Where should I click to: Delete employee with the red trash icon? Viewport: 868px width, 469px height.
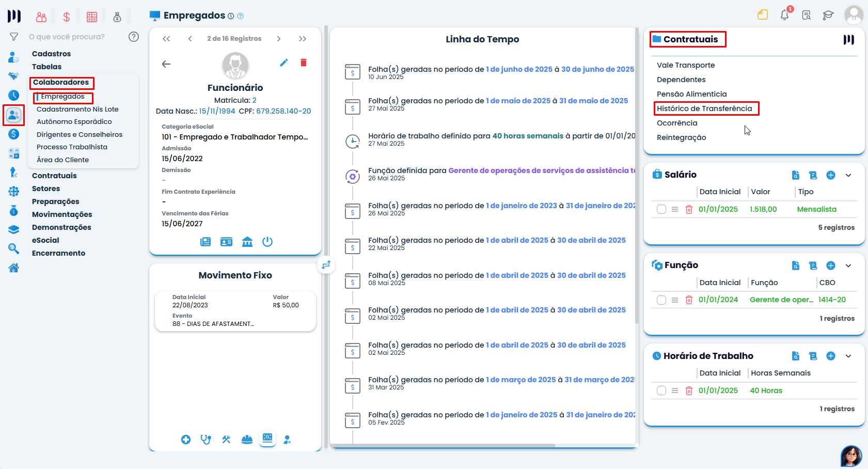[x=304, y=62]
